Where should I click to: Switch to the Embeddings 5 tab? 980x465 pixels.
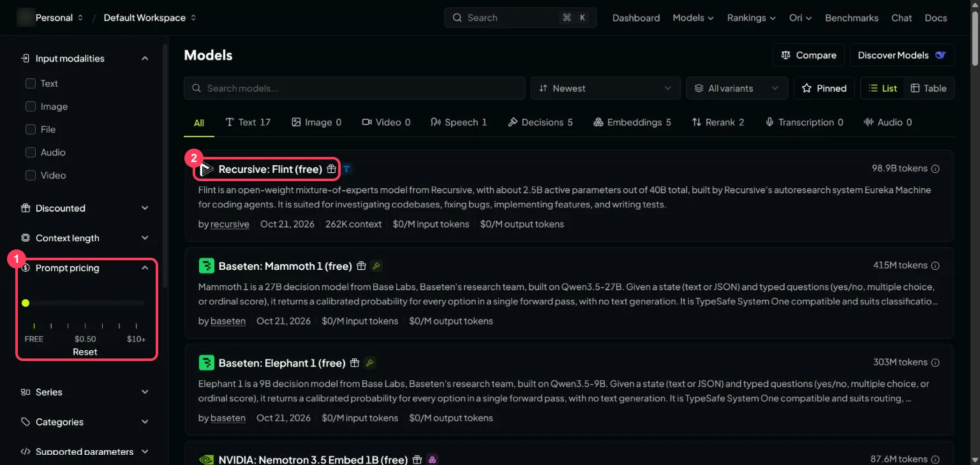click(x=632, y=122)
